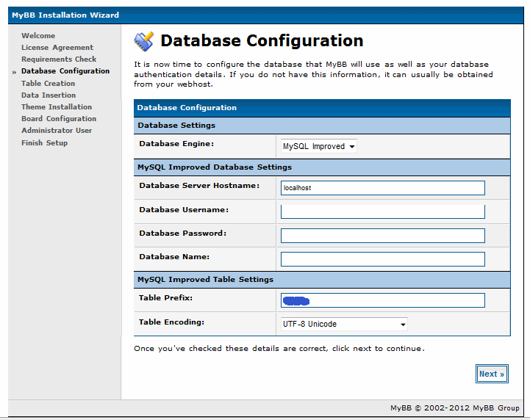
Task: Open the Database Engine dropdown
Action: [318, 147]
